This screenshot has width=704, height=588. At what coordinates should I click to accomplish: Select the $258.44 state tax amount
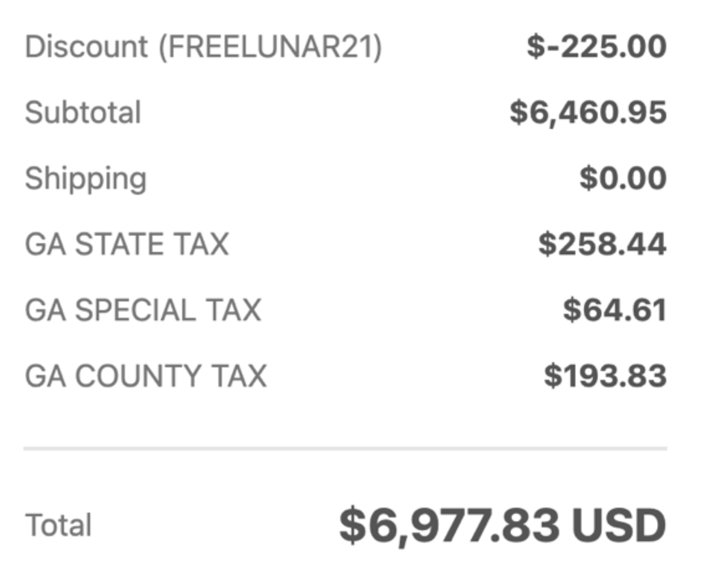[x=602, y=244]
